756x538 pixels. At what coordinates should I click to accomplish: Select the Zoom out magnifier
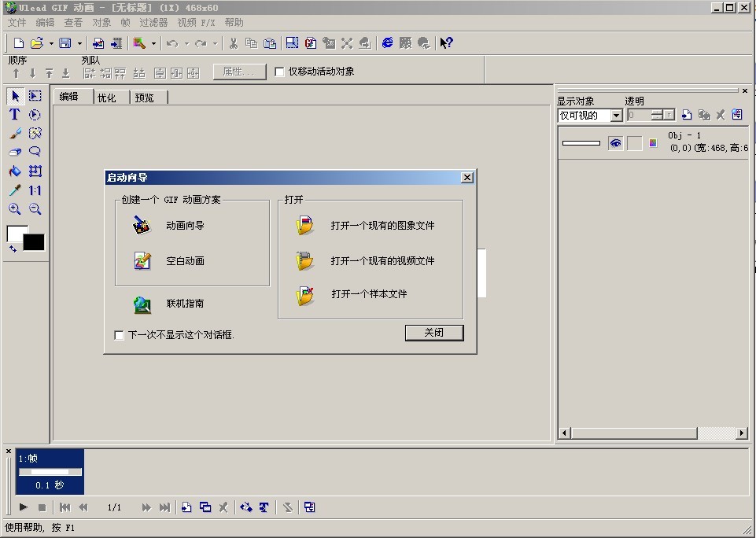pos(35,208)
